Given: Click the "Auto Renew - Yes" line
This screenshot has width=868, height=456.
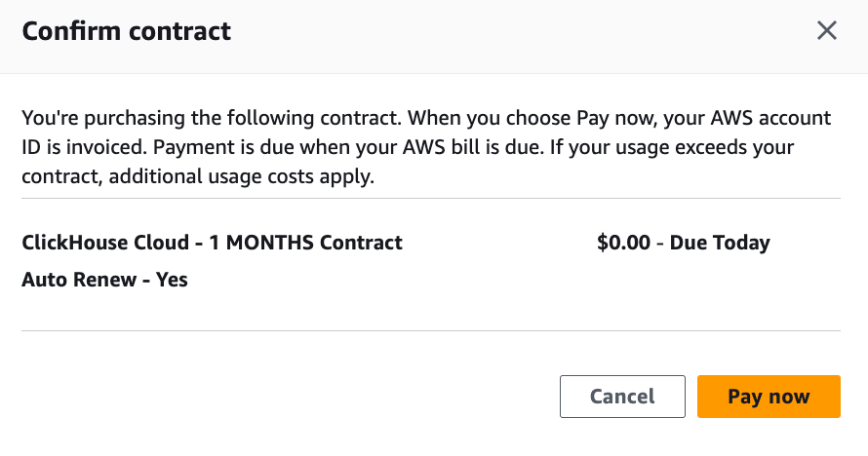Looking at the screenshot, I should tap(104, 280).
